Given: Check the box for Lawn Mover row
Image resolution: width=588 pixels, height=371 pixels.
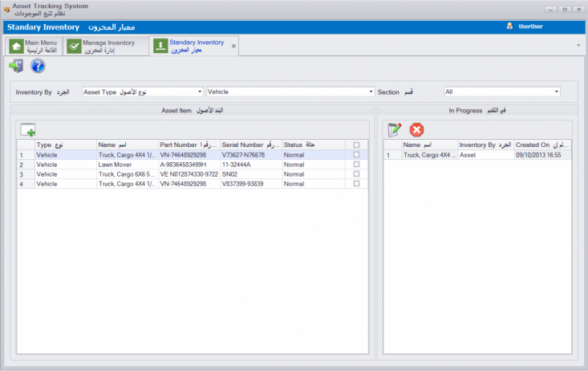Looking at the screenshot, I should click(x=356, y=164).
